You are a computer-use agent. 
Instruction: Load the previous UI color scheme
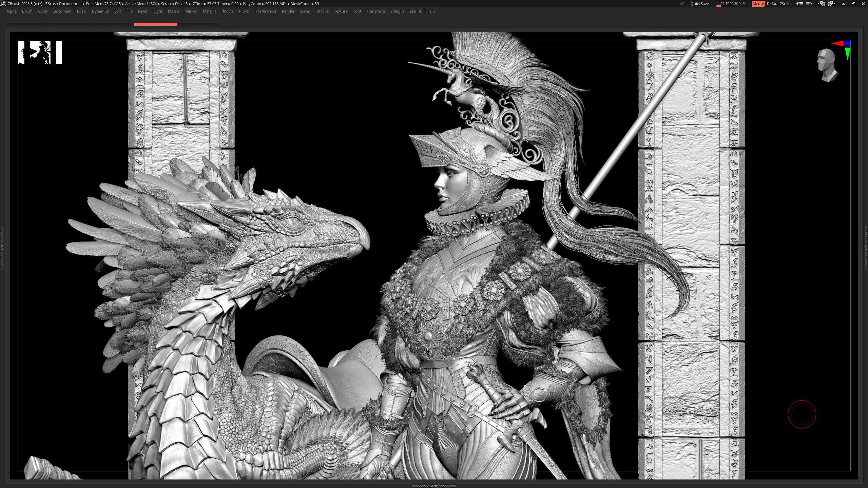coord(799,4)
